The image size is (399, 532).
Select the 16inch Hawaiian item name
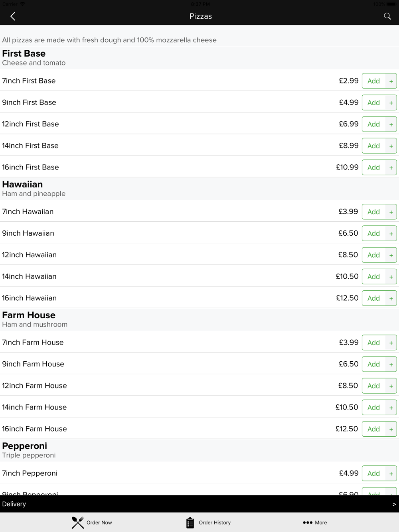29,298
